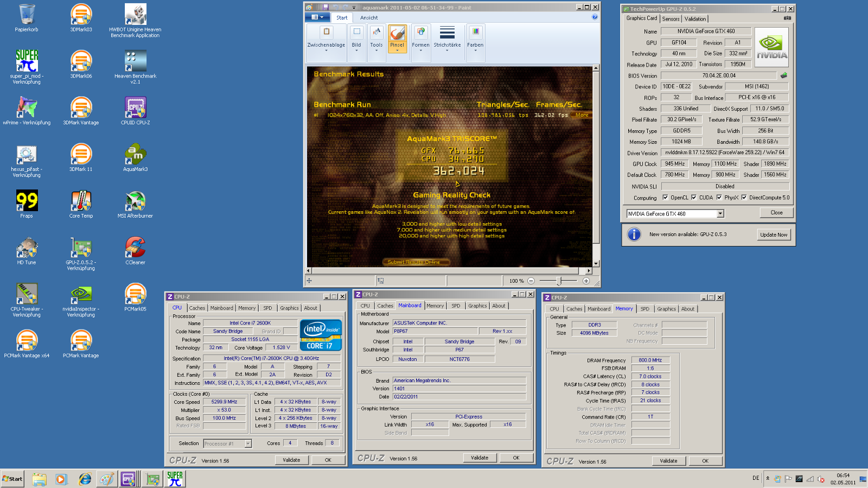The image size is (868, 488).
Task: Open Windows Explorer folder in taskbar
Action: [x=39, y=479]
